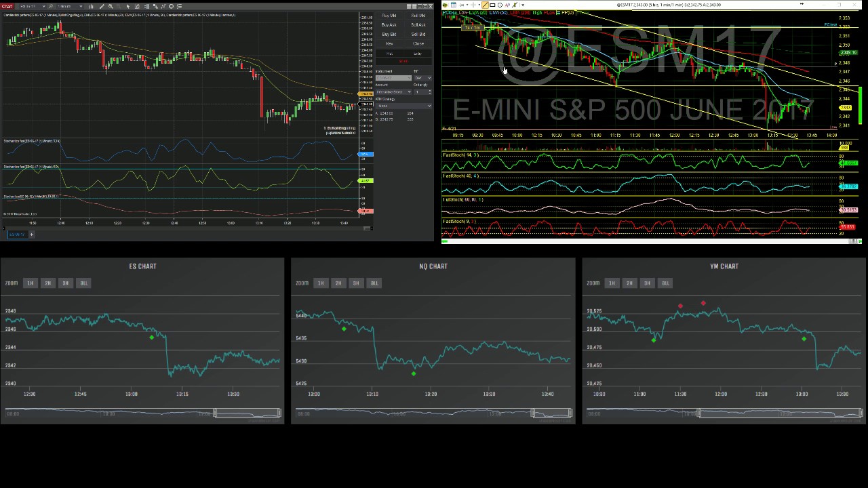Select the drawing pencil tool icon
The height and width of the screenshot is (488, 868).
[102, 6]
